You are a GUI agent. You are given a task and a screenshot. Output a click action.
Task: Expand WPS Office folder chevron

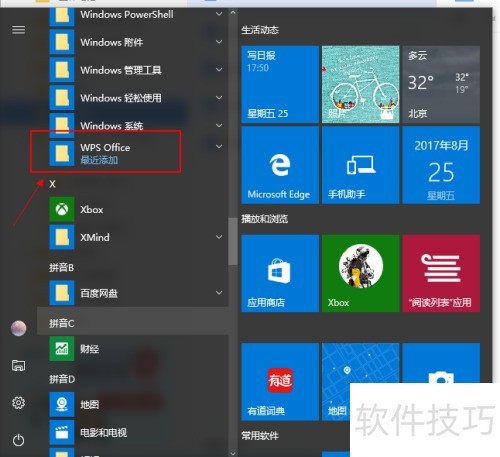(219, 147)
